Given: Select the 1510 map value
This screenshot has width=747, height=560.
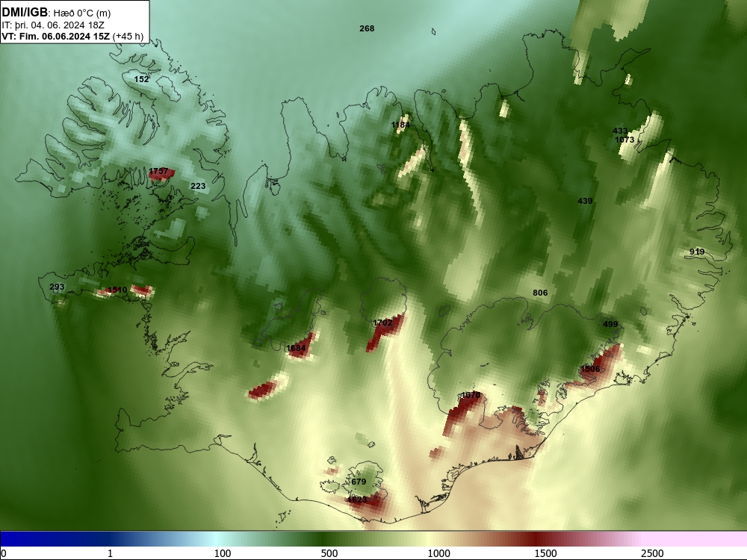Looking at the screenshot, I should coord(117,290).
